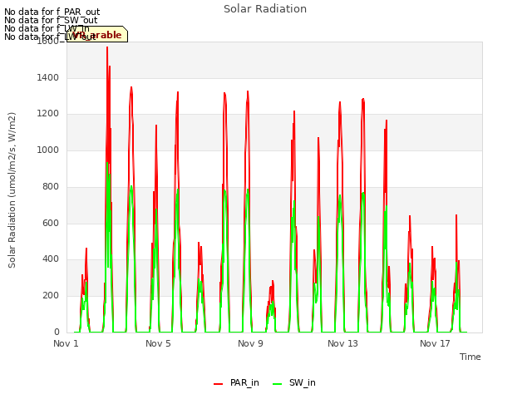Click the Time axis label
This screenshot has height=399, width=532.
click(x=470, y=357)
